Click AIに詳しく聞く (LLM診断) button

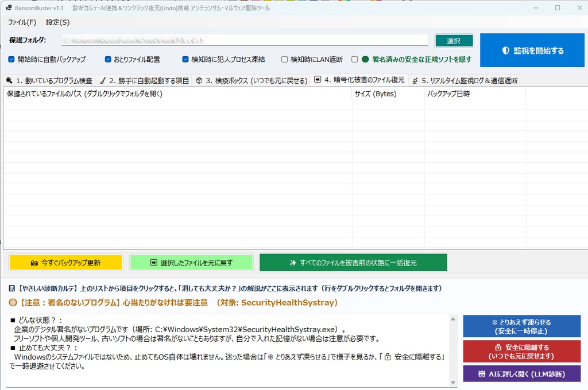[521, 374]
